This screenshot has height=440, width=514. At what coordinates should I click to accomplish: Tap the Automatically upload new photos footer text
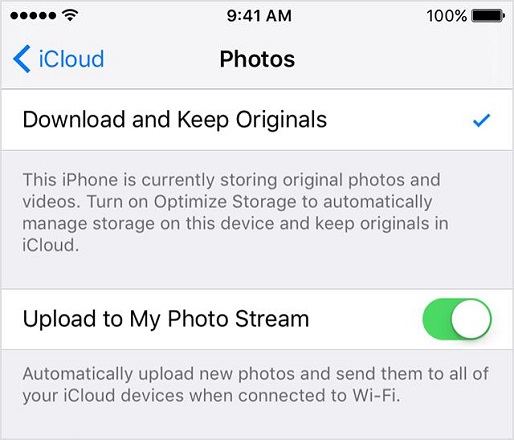point(256,385)
